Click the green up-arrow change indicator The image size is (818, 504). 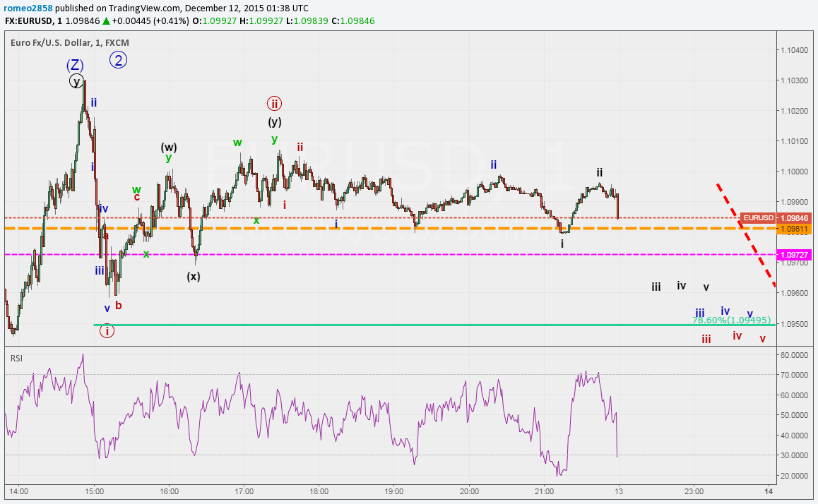[x=106, y=21]
